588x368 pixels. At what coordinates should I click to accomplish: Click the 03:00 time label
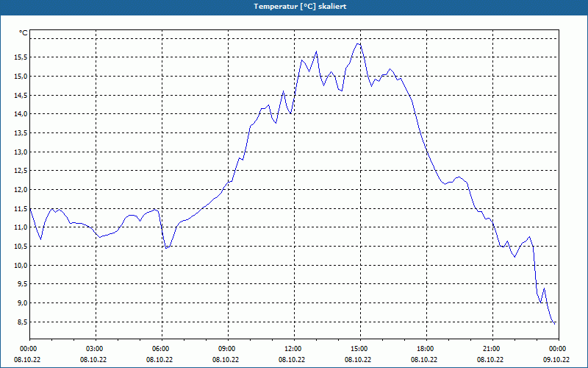point(96,349)
